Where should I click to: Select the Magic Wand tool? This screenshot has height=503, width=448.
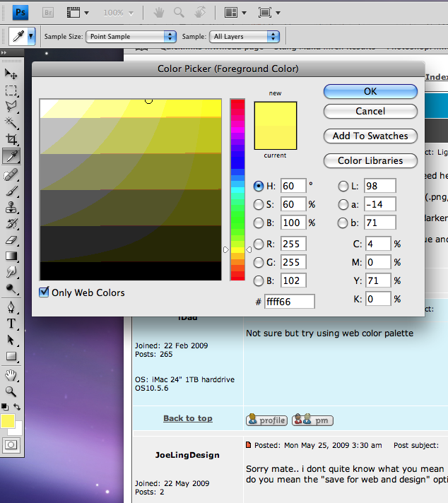pyautogui.click(x=11, y=123)
